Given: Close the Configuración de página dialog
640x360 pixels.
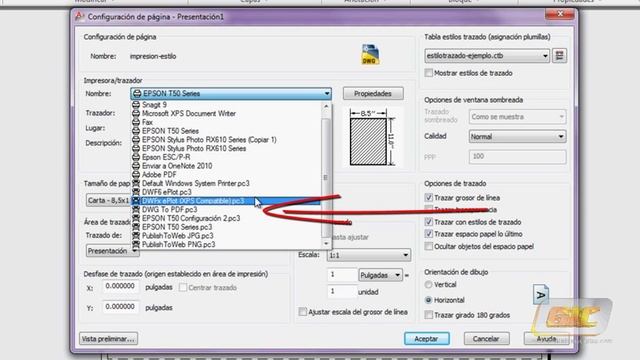Looking at the screenshot, I should (560, 15).
